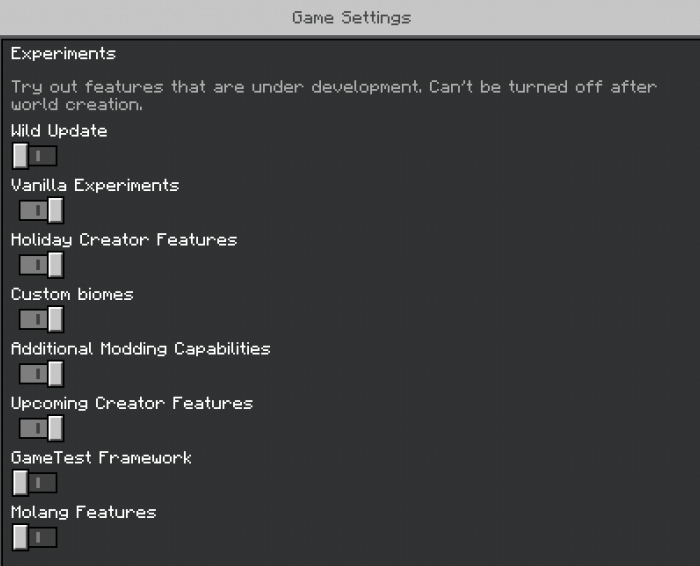Turn off the Upcoming Creator Features toggle
Image resolution: width=700 pixels, height=566 pixels.
(x=41, y=428)
